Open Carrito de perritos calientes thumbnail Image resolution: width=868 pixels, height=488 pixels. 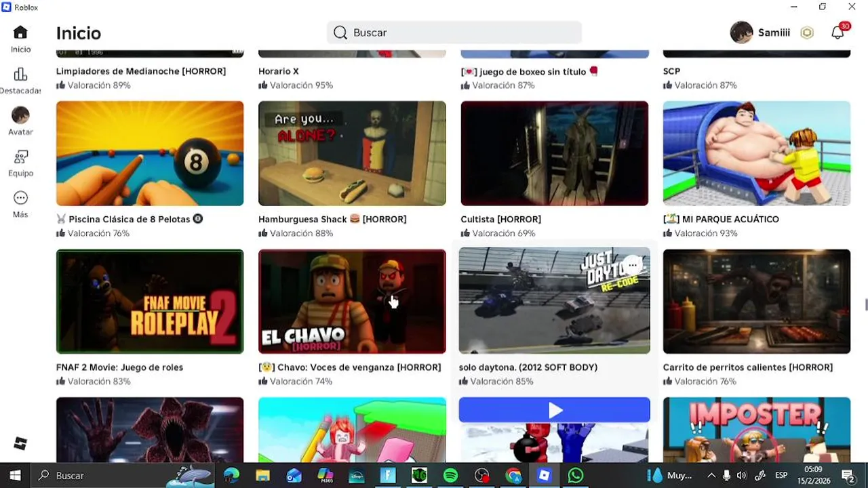(x=756, y=302)
